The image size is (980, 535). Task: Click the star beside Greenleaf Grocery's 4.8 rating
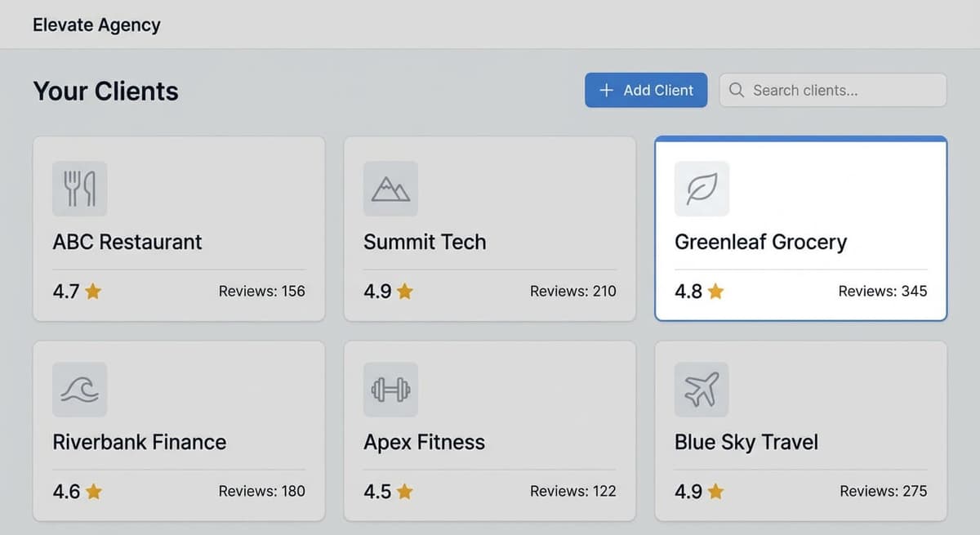point(716,291)
